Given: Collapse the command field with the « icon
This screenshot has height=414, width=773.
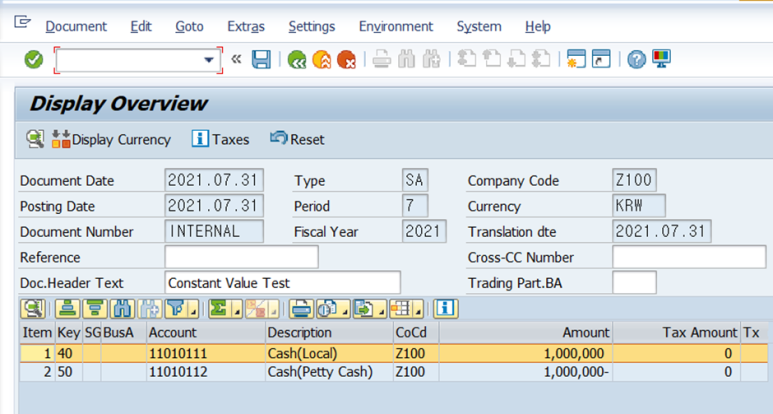Looking at the screenshot, I should click(236, 60).
